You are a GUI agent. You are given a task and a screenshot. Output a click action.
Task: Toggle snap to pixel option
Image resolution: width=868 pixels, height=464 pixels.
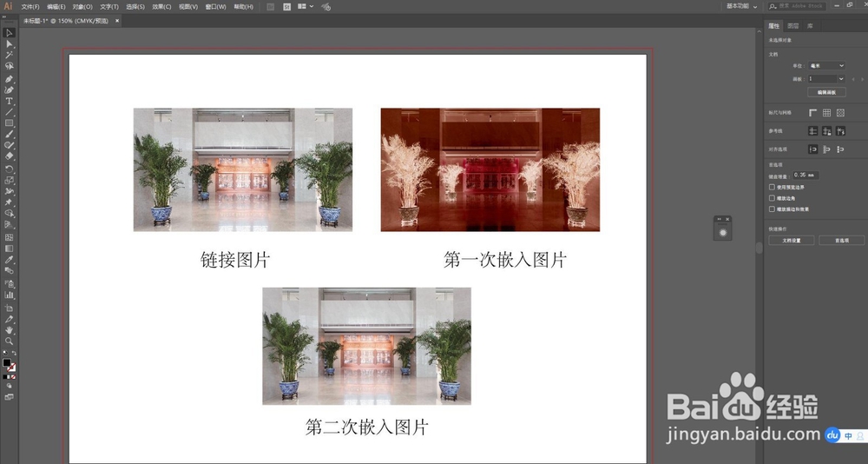(x=826, y=149)
